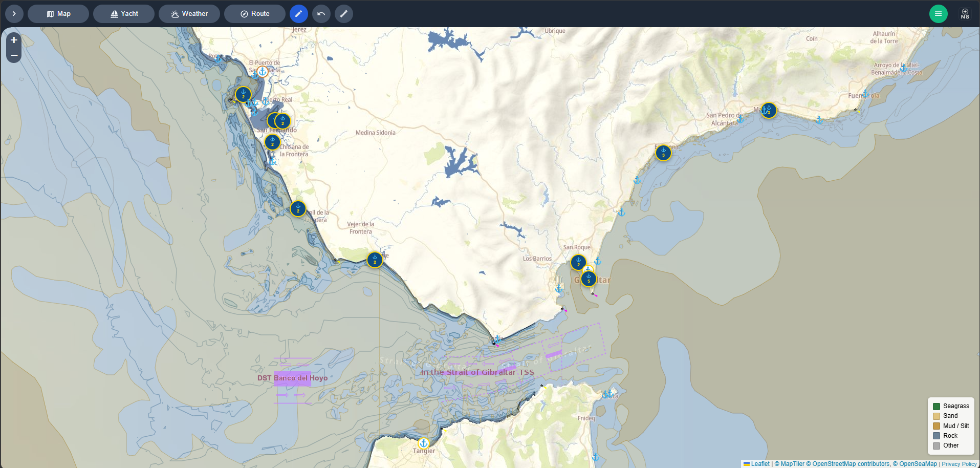This screenshot has height=468, width=980.
Task: Click the undo arrow button
Action: pos(321,14)
